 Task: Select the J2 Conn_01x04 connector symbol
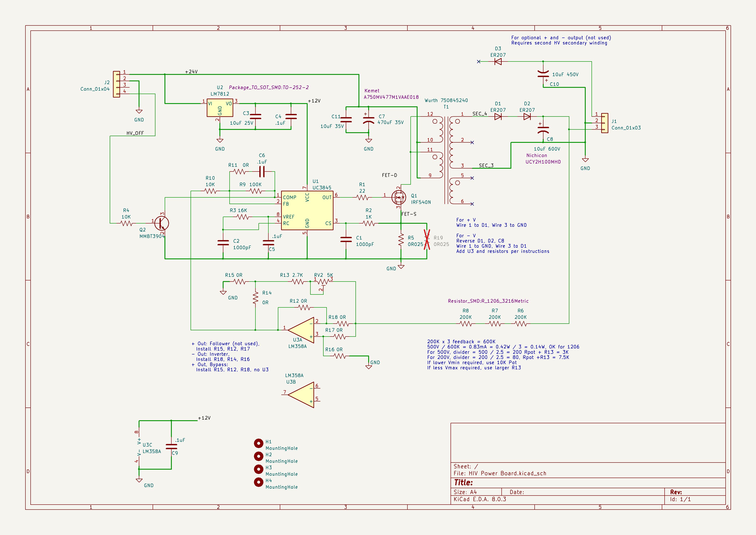[x=117, y=84]
